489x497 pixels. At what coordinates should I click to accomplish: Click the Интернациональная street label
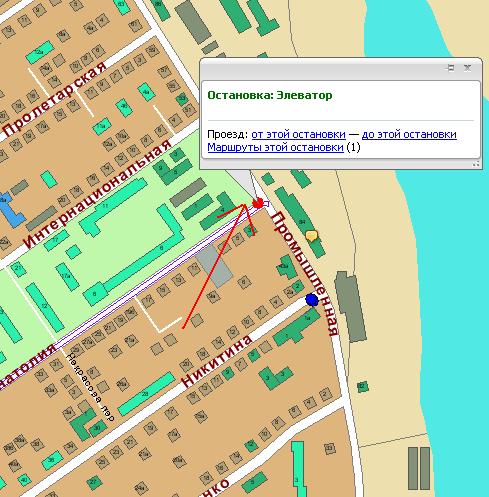pos(98,194)
